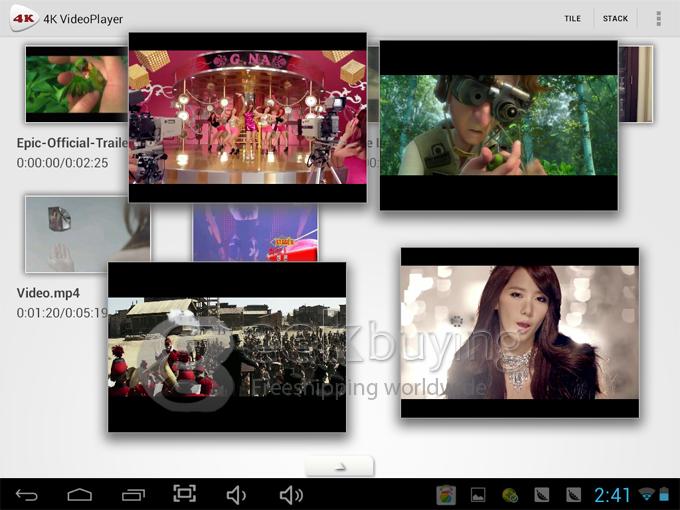Tap the Android home icon
The width and height of the screenshot is (680, 510).
pyautogui.click(x=80, y=494)
